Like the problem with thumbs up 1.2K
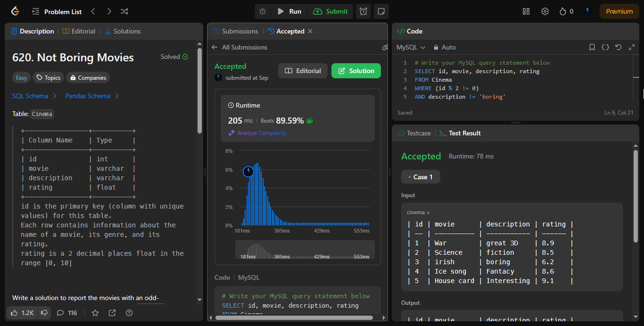The image size is (644, 326). click(22, 313)
